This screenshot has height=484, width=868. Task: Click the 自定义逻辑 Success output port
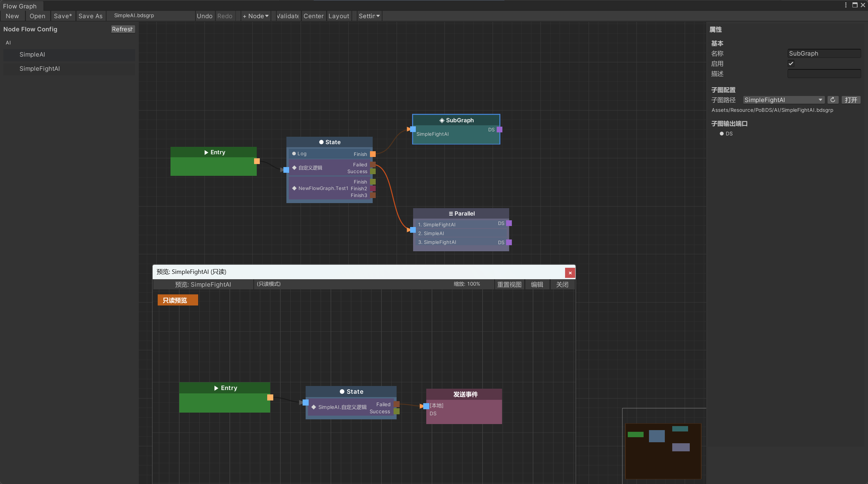click(373, 171)
